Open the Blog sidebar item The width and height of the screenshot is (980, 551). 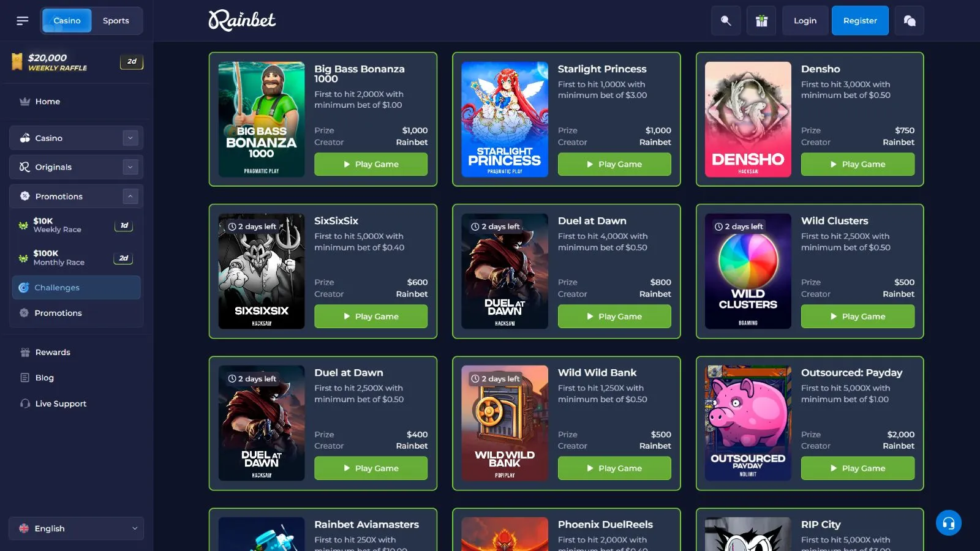tap(44, 378)
